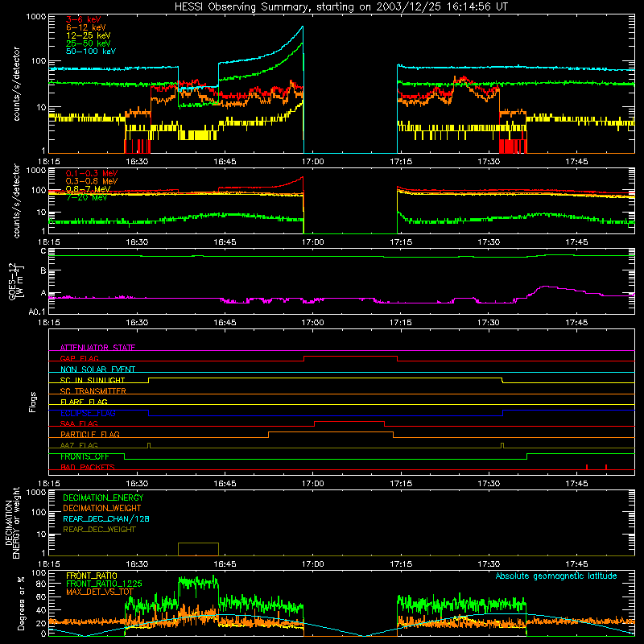Image resolution: width=644 pixels, height=644 pixels.
Task: Click the raised PARTICLE_FLAG step segment
Action: click(x=331, y=432)
